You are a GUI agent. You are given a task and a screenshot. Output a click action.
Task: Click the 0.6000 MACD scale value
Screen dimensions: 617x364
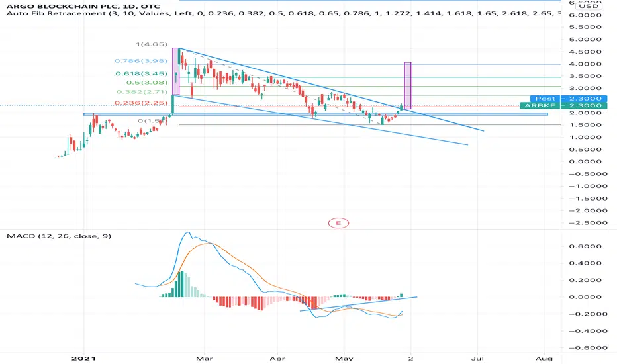click(585, 246)
